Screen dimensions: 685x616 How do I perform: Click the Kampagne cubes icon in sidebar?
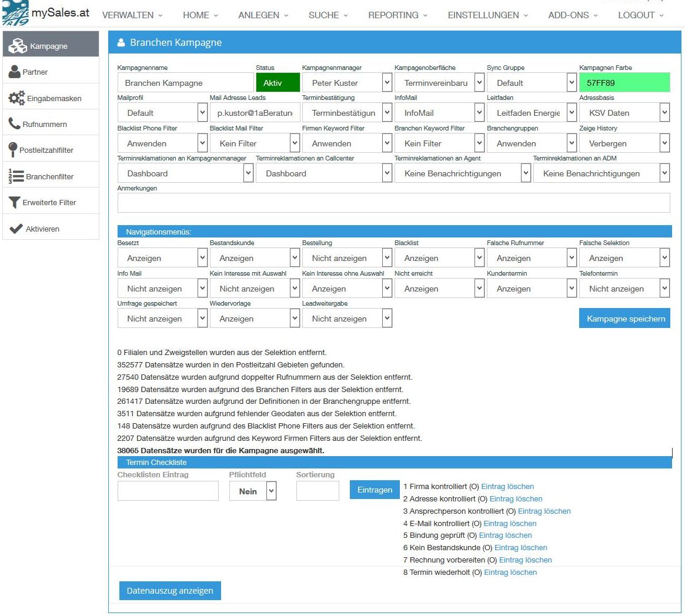click(x=17, y=46)
